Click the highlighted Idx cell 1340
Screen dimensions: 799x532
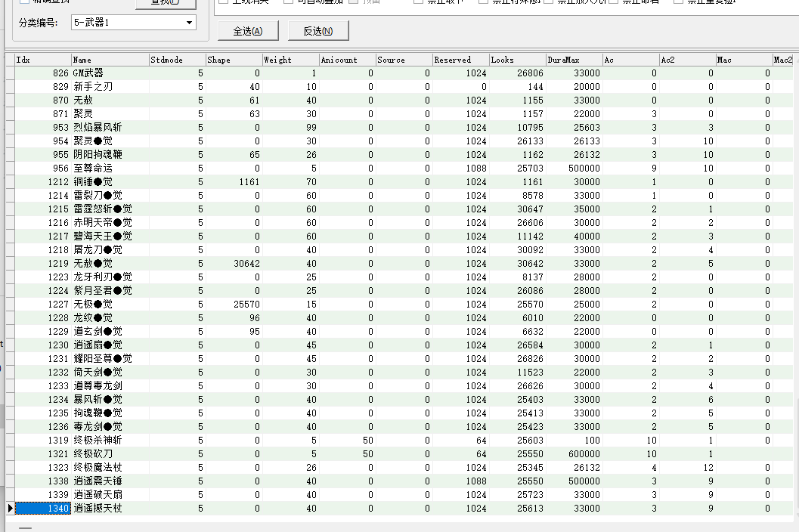click(x=43, y=509)
